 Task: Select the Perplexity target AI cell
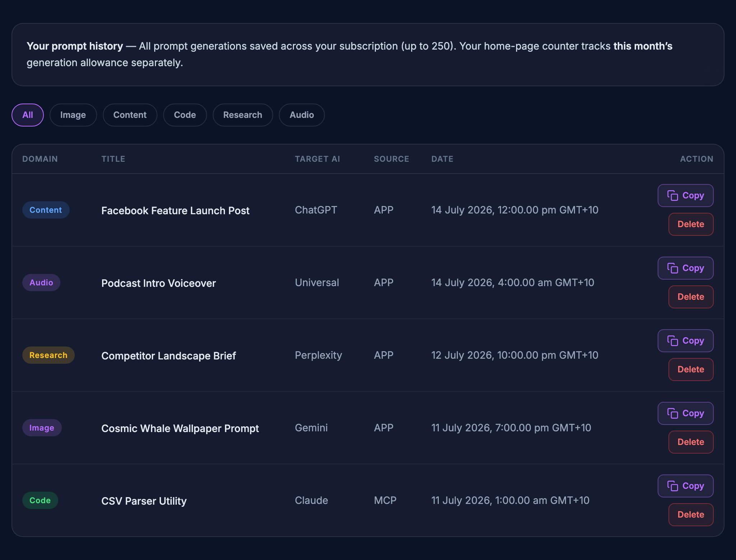318,355
